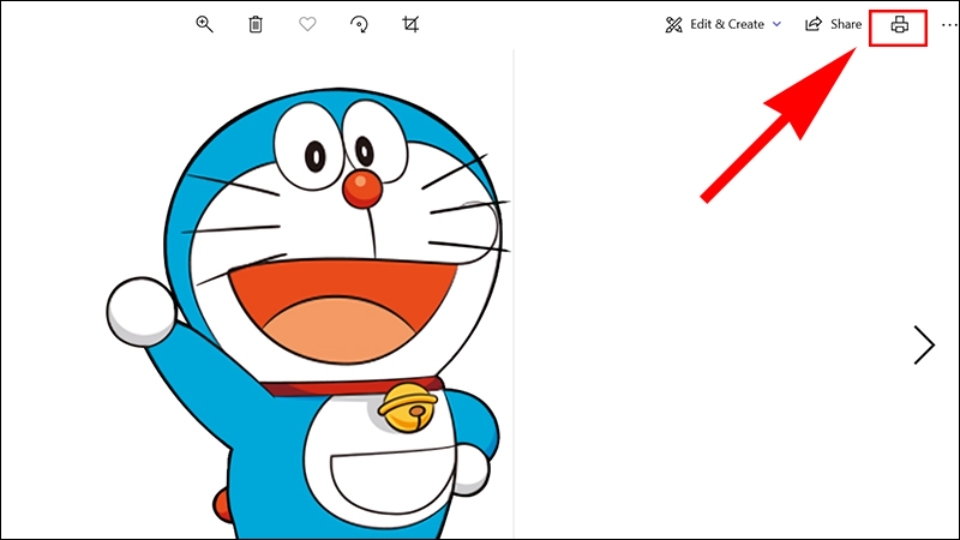Open the Edit & Create menu label
This screenshot has height=540, width=960.
pos(727,24)
